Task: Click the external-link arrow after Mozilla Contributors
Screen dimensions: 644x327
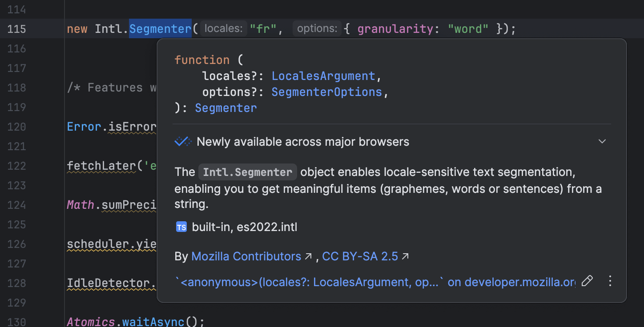Action: click(308, 256)
